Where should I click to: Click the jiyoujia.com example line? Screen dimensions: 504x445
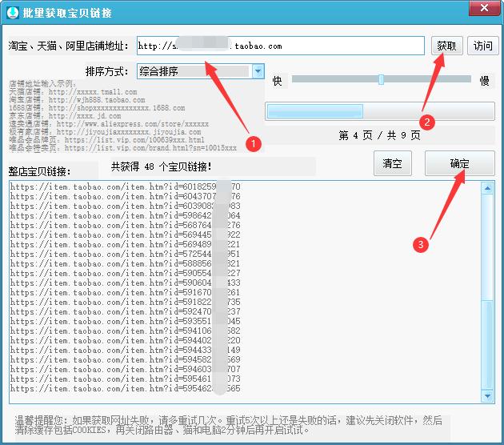[x=105, y=132]
